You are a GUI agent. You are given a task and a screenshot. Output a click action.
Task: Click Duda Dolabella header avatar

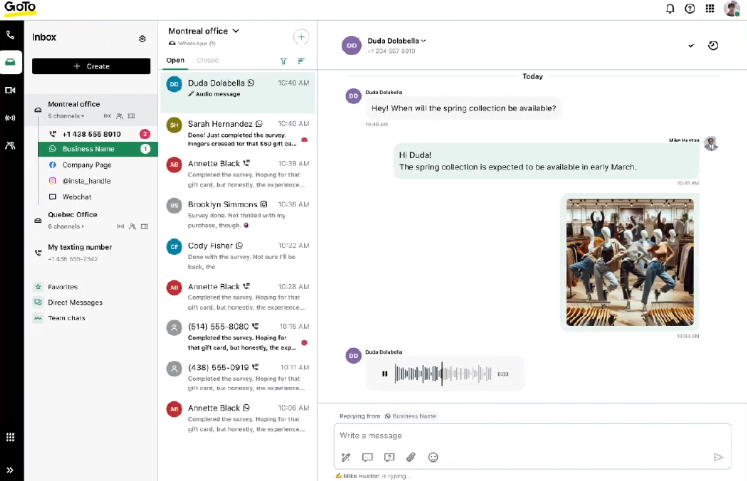point(352,46)
